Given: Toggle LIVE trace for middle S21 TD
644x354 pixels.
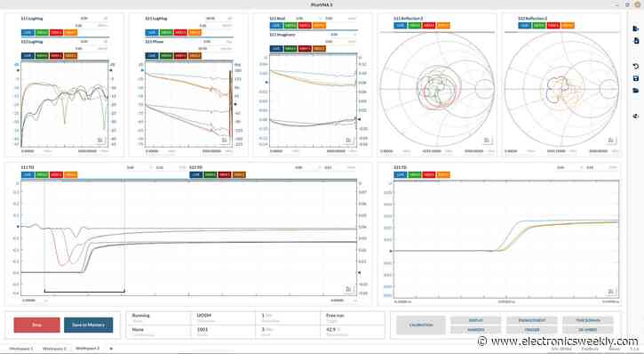Looking at the screenshot, I should point(196,174).
